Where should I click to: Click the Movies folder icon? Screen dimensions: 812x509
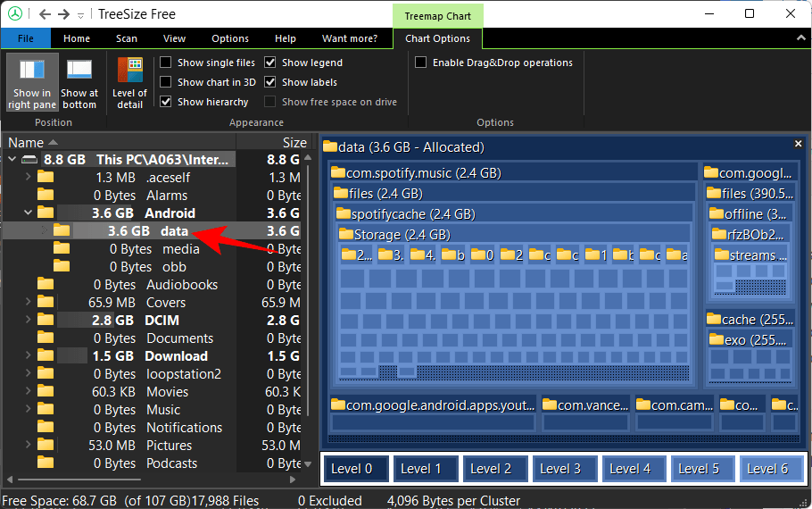click(x=46, y=391)
